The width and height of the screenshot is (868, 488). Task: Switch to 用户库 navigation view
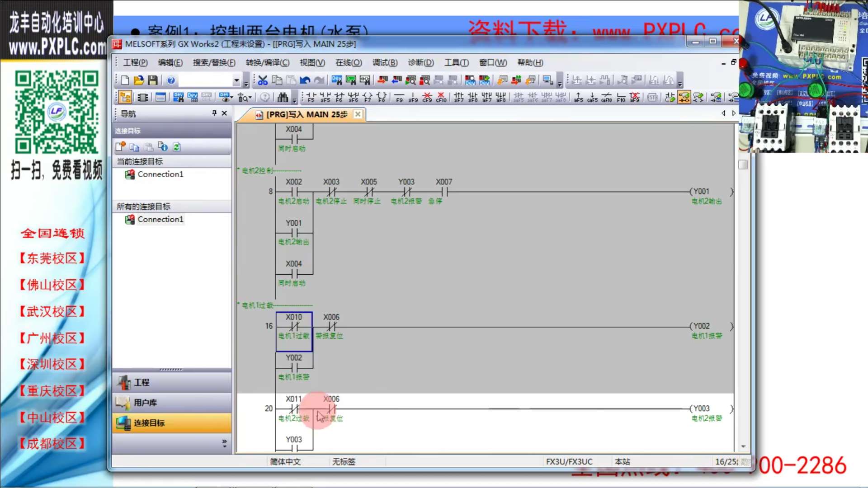pos(172,403)
